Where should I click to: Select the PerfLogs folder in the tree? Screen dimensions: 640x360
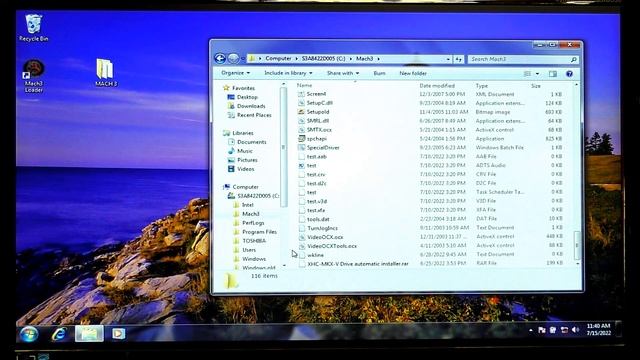coord(253,223)
